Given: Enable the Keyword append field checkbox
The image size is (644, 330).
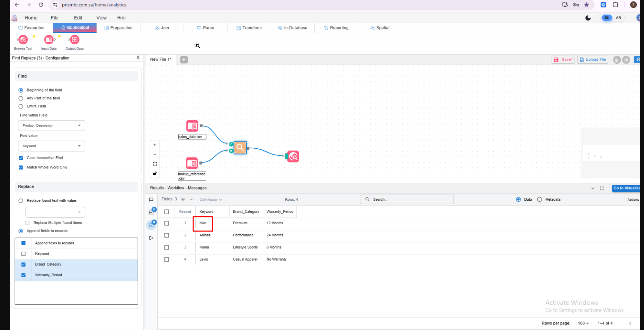Looking at the screenshot, I should click(24, 254).
